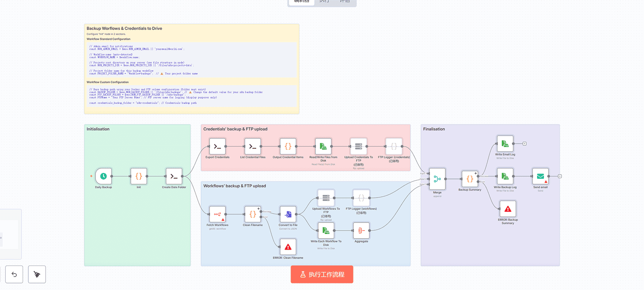Switch to the 执行 tab
Screen dimensions: 644x290
(324, 2)
